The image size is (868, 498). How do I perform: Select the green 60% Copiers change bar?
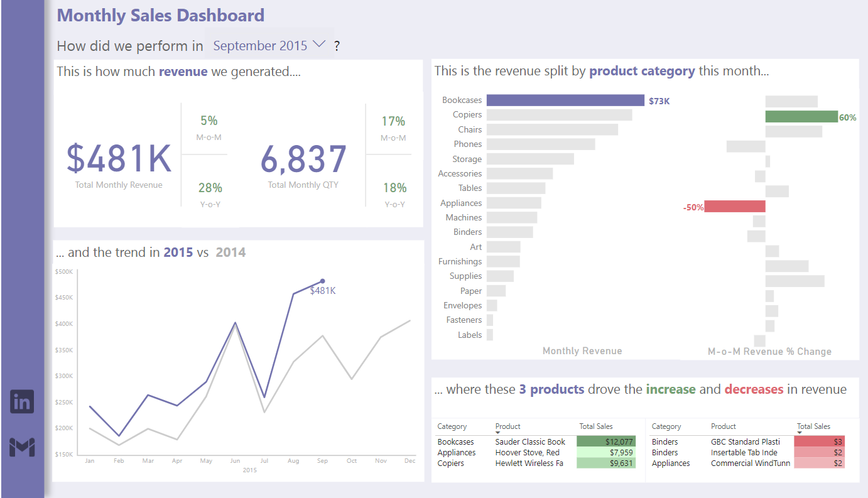click(x=801, y=117)
